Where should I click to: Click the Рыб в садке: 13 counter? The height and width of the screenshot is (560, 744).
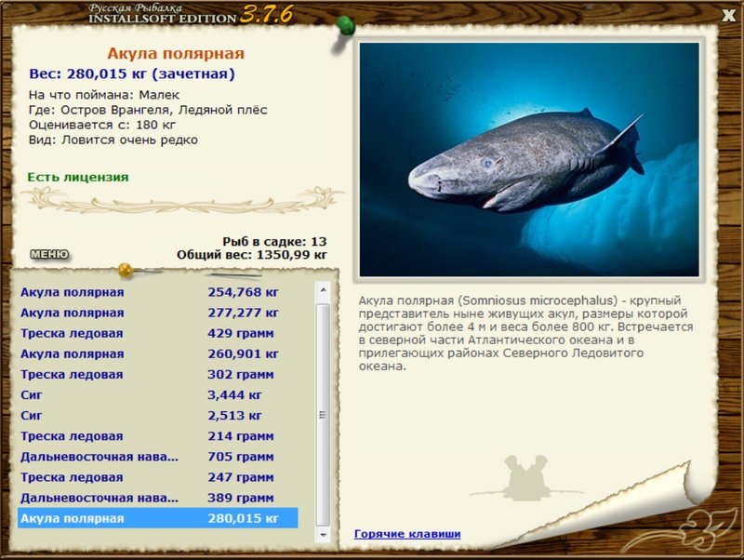click(x=274, y=242)
